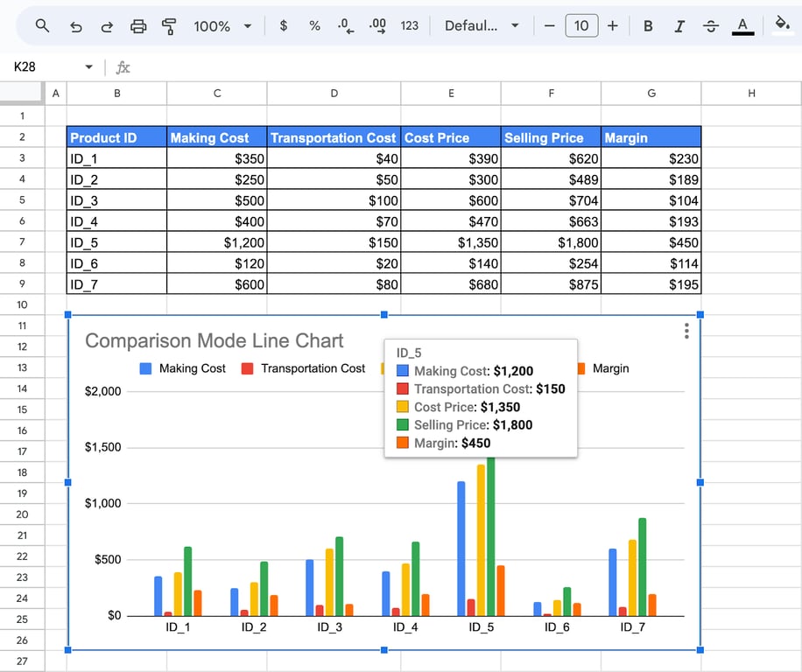Click the ID_7 axis label in chart
The width and height of the screenshot is (802, 672).
pos(632,627)
